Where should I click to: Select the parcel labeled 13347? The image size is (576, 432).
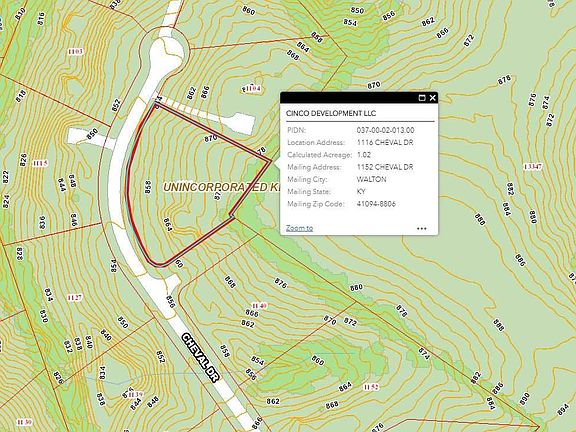click(533, 167)
